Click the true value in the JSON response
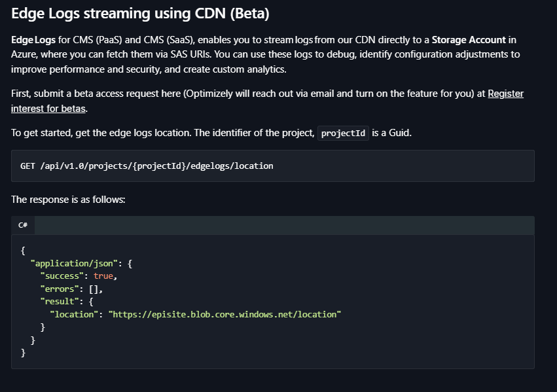The width and height of the screenshot is (557, 392). [x=104, y=276]
